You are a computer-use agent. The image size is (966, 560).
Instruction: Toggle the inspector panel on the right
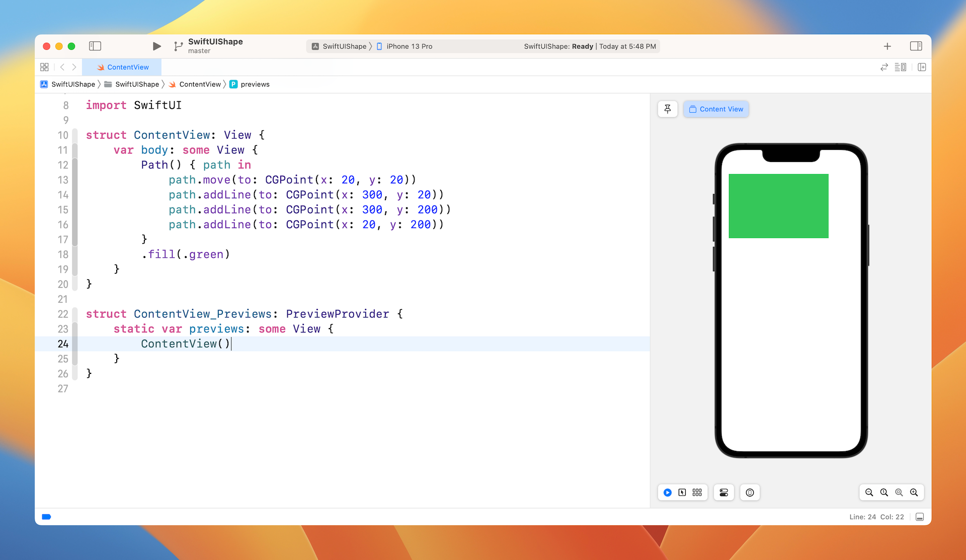tap(916, 46)
